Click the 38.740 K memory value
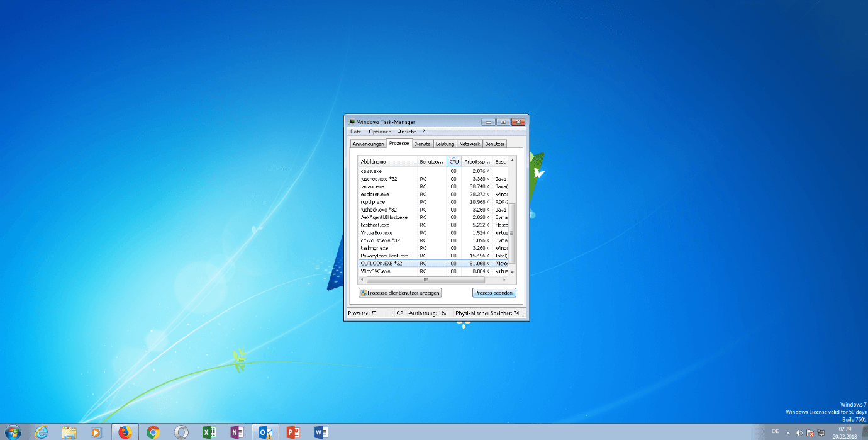Viewport: 868px width, 440px height. 479,186
